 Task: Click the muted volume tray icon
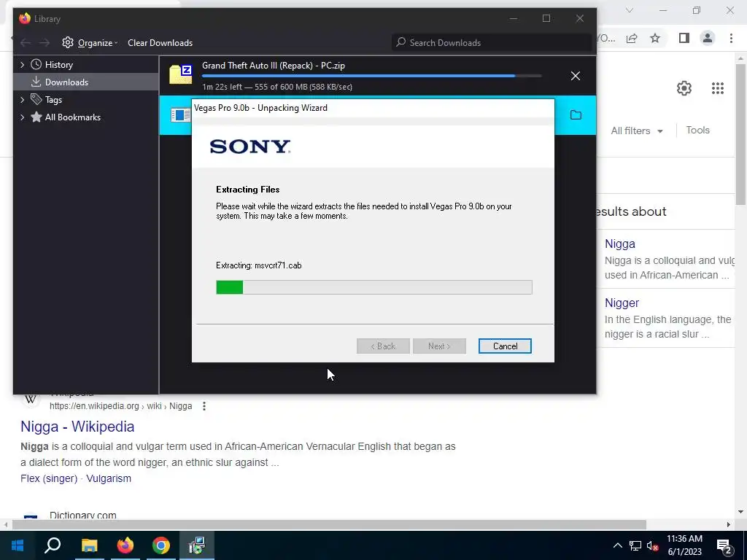click(653, 545)
